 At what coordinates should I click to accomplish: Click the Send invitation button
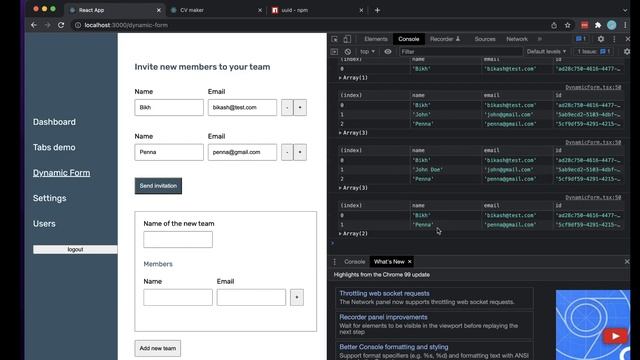click(158, 186)
